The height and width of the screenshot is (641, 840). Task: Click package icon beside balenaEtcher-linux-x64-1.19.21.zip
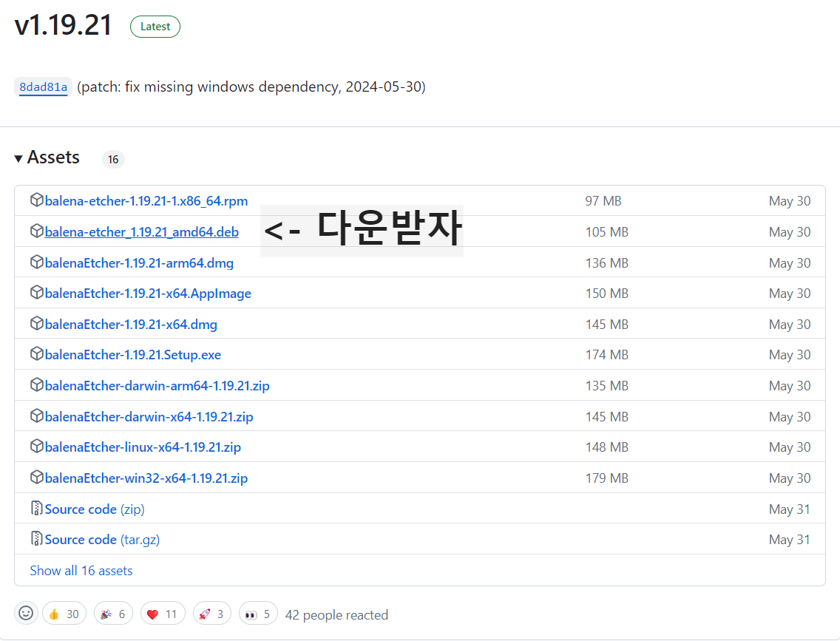pyautogui.click(x=36, y=447)
